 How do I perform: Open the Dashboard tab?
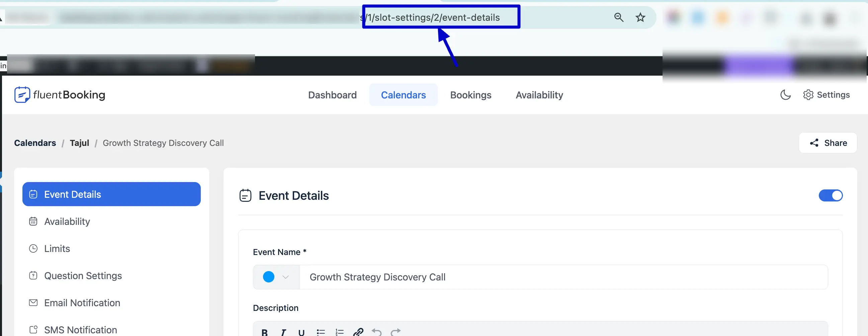click(x=332, y=95)
